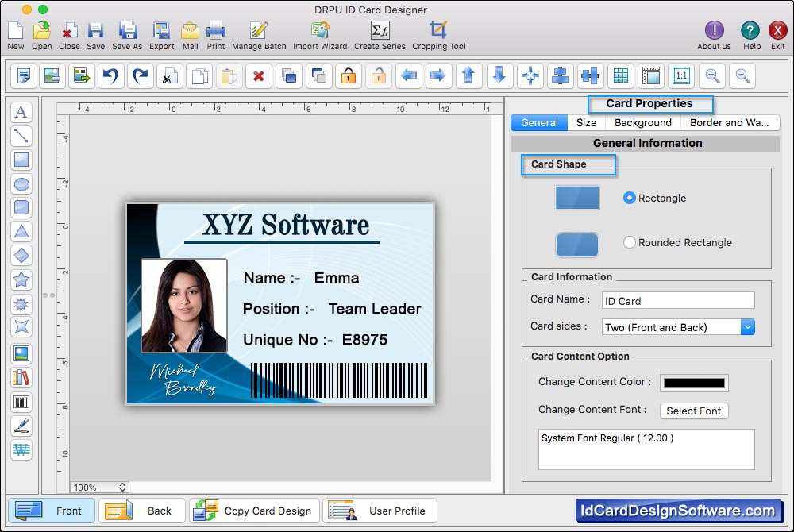Show the Back side of card
Image resolution: width=794 pixels, height=532 pixels.
pyautogui.click(x=142, y=511)
